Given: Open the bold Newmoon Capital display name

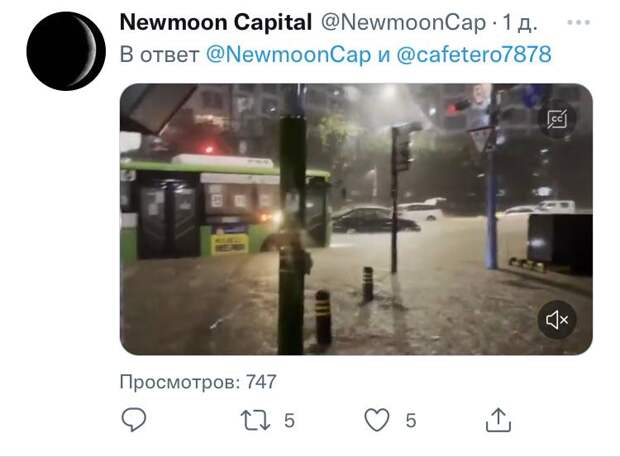Looking at the screenshot, I should [x=216, y=22].
